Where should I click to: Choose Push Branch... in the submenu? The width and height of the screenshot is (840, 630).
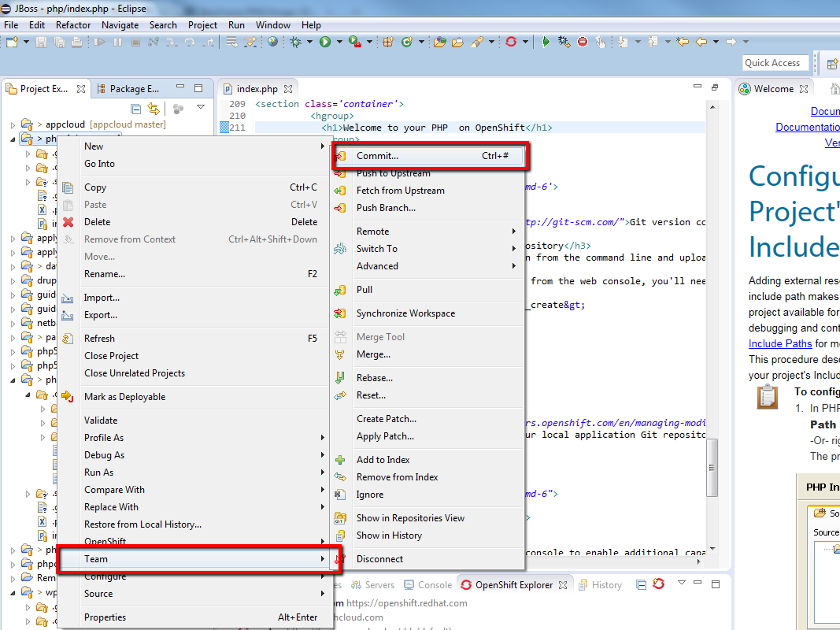pyautogui.click(x=386, y=208)
